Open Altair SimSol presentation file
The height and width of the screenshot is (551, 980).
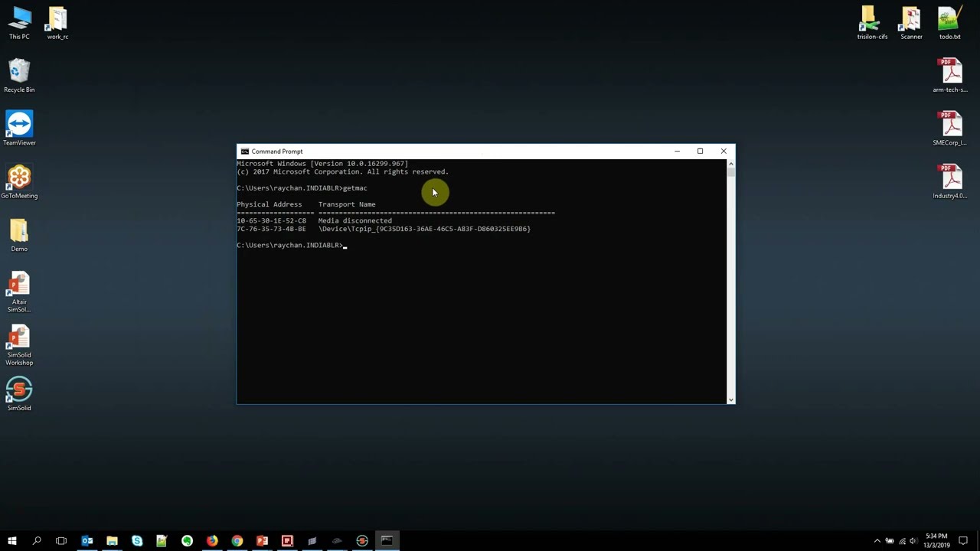point(19,291)
